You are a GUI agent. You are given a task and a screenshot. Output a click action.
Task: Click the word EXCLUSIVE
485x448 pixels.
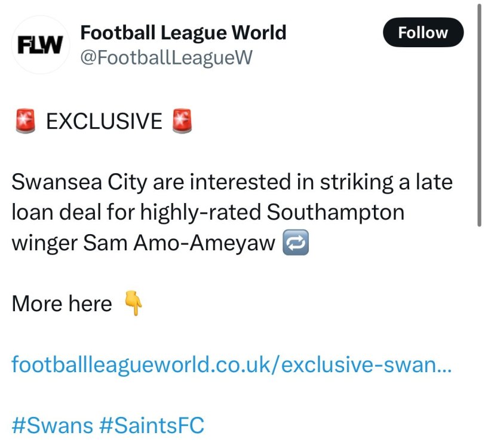point(104,122)
